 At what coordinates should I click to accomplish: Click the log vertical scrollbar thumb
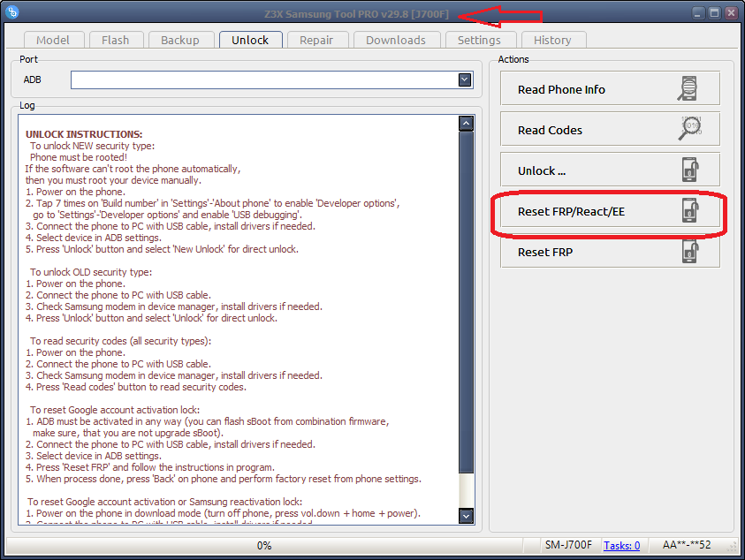click(466, 301)
